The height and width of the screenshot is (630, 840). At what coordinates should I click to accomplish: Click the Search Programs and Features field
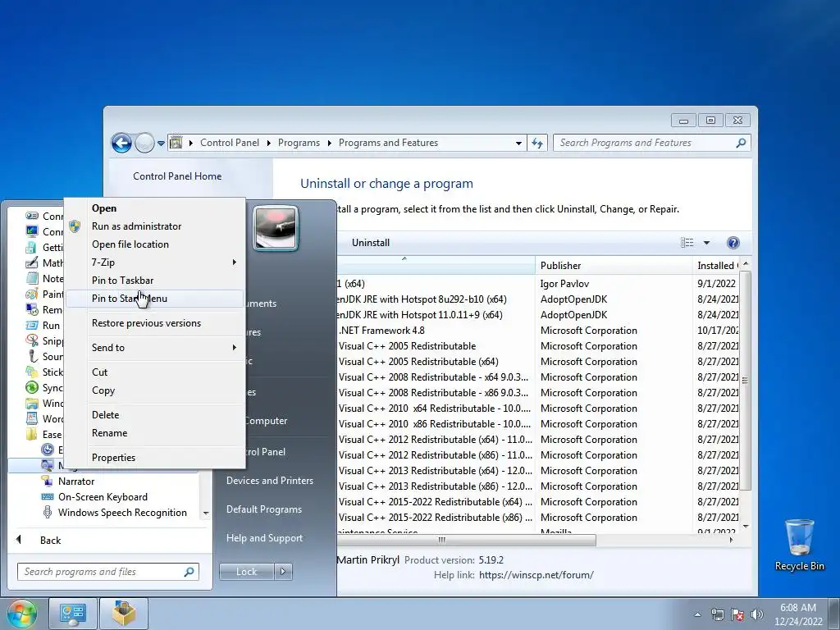[x=652, y=143]
